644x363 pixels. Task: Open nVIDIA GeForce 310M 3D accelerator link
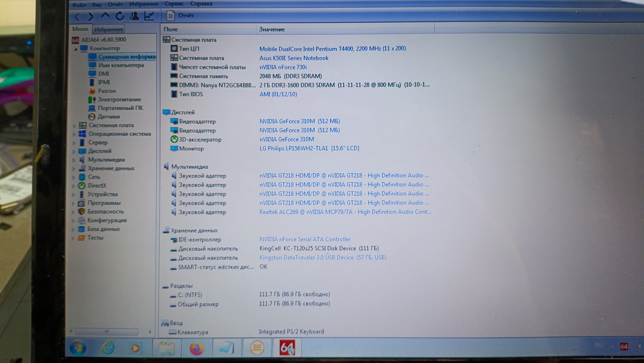[286, 139]
